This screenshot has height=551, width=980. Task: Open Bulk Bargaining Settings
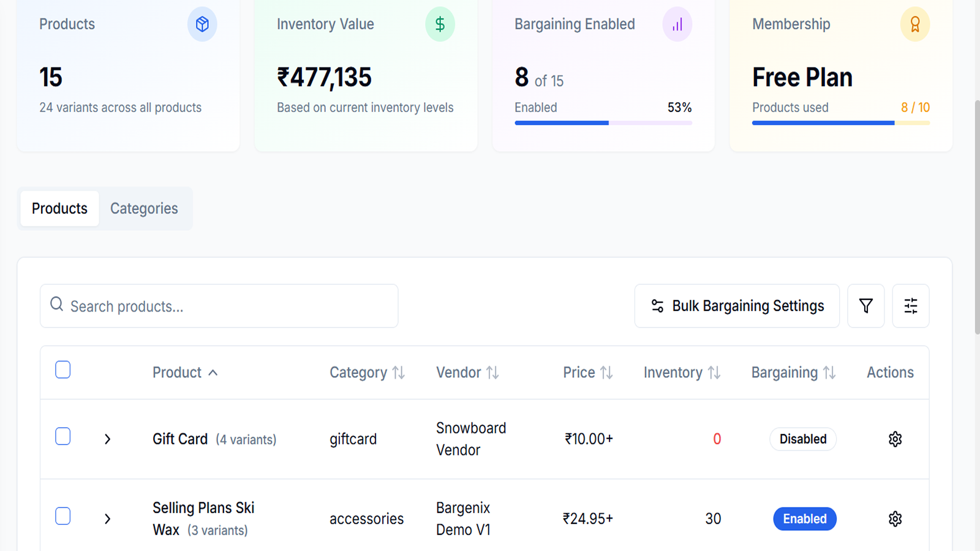[x=737, y=305]
